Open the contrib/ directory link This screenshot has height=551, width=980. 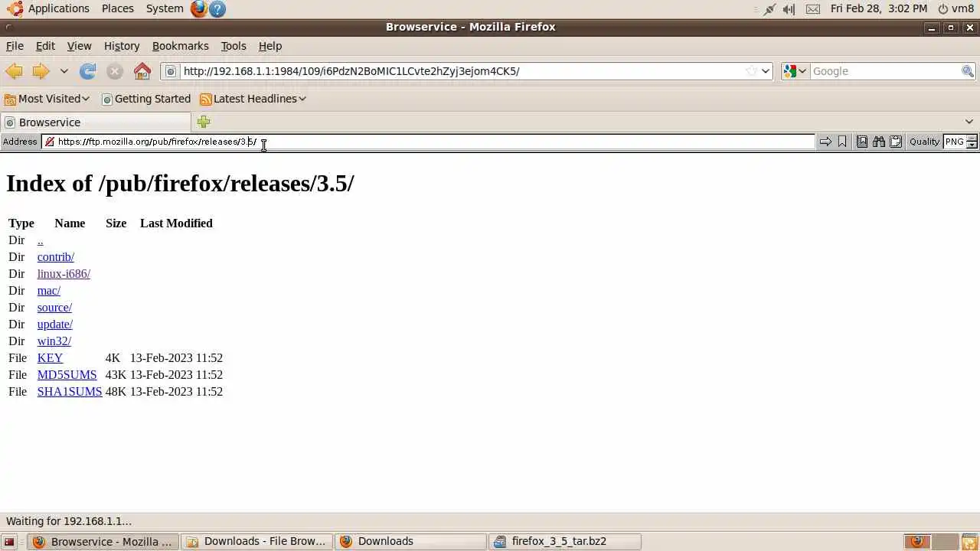click(x=56, y=257)
